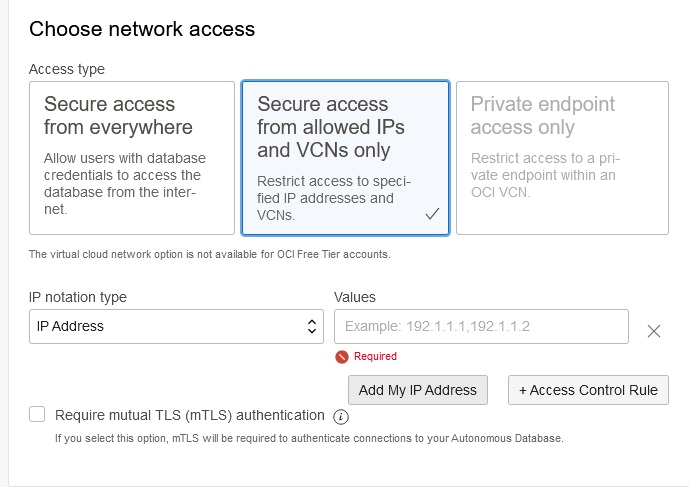Remove the IP access rule with X icon
The height and width of the screenshot is (487, 689).
[x=654, y=331]
